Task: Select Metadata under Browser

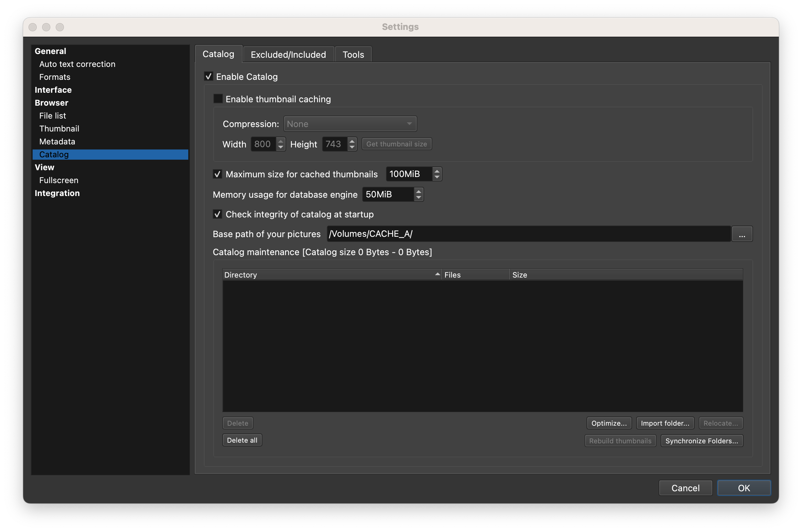Action: (x=57, y=142)
